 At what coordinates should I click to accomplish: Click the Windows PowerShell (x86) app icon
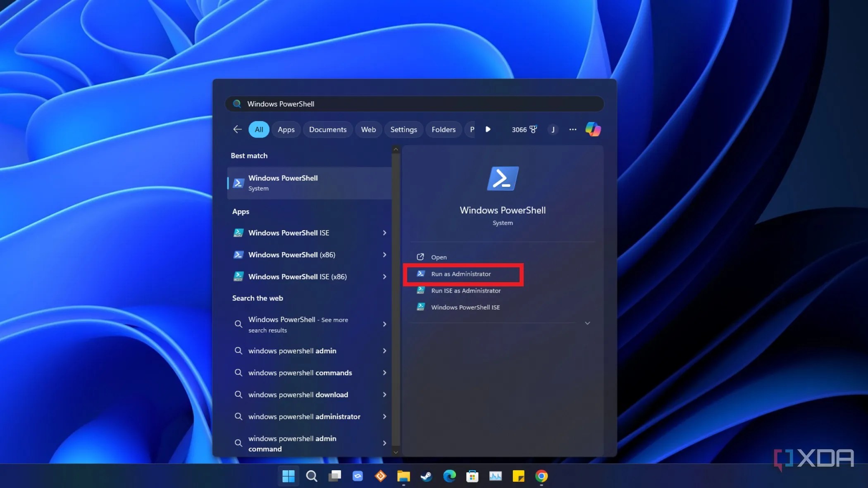coord(238,255)
